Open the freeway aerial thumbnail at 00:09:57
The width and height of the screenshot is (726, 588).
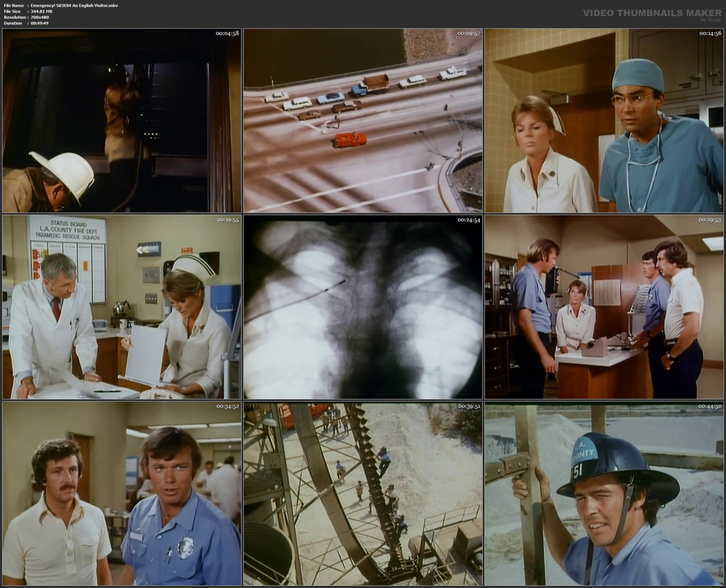point(363,121)
